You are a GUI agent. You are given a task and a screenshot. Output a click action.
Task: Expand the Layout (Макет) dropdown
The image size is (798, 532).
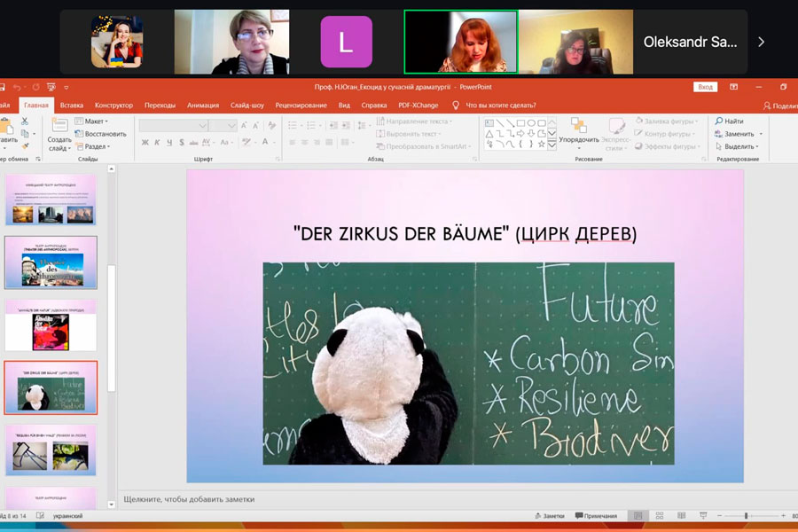[93, 121]
